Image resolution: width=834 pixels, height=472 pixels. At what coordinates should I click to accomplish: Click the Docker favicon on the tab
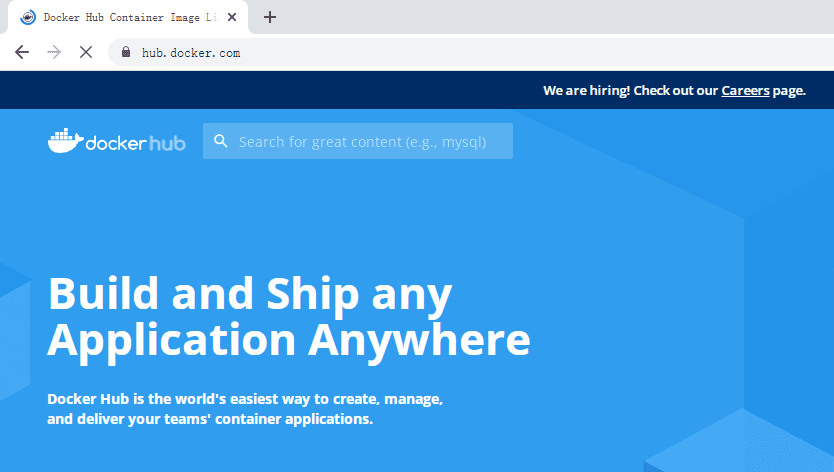point(28,18)
